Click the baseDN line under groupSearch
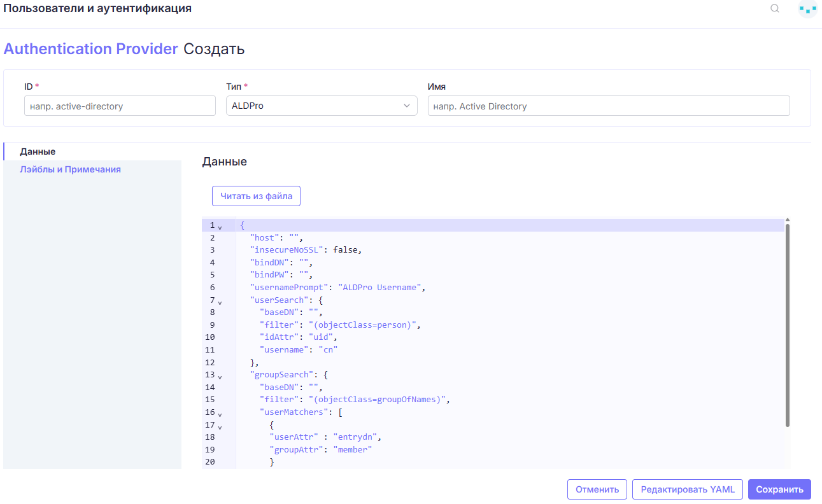This screenshot has width=822, height=504. pyautogui.click(x=291, y=388)
